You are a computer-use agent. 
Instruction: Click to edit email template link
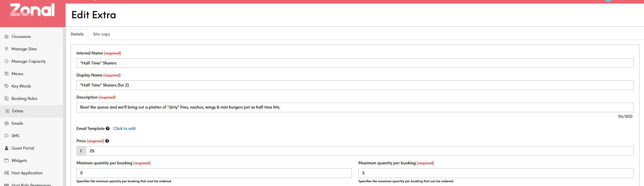coord(124,128)
